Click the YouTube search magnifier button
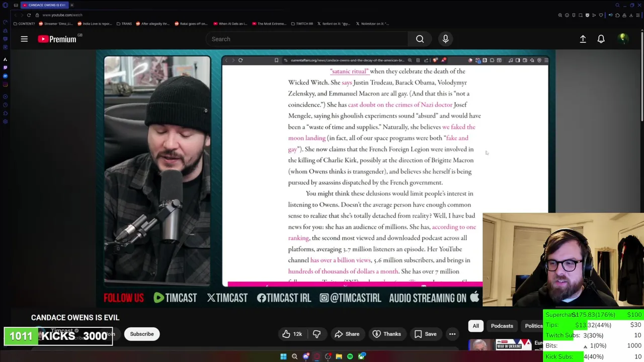The height and width of the screenshot is (362, 644). point(420,39)
